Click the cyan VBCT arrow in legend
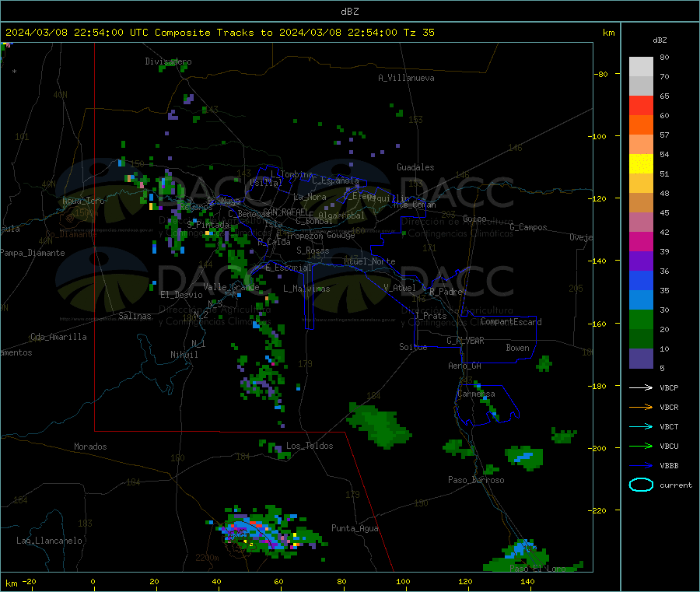 click(641, 426)
